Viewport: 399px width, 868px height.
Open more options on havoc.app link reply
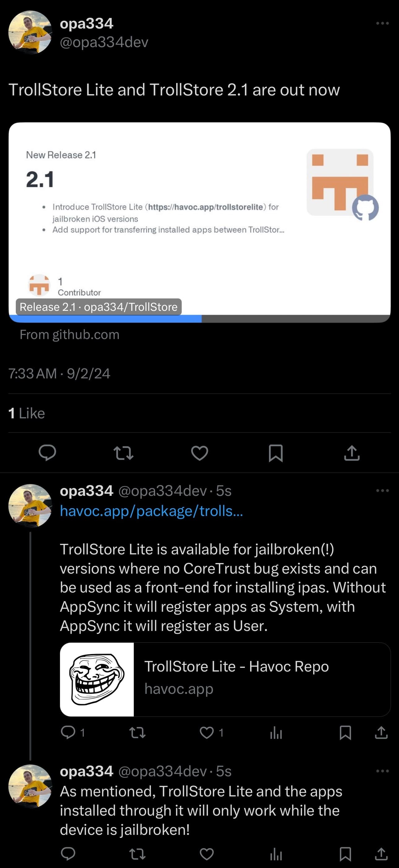tap(383, 491)
